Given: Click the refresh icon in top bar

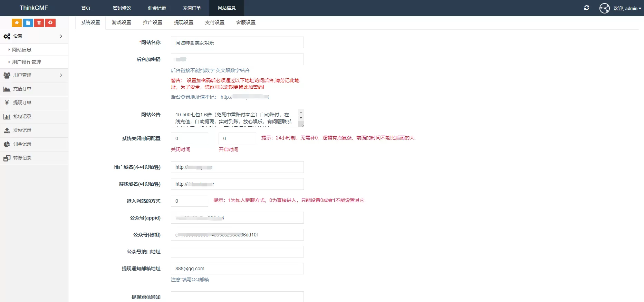Looking at the screenshot, I should (x=586, y=8).
